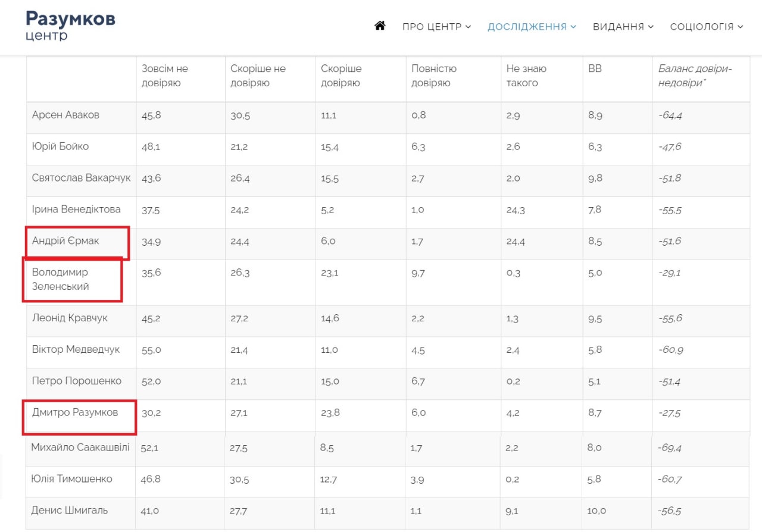Click Зеленський's 'Скоріше довіряю' value 23,1

[x=329, y=273]
